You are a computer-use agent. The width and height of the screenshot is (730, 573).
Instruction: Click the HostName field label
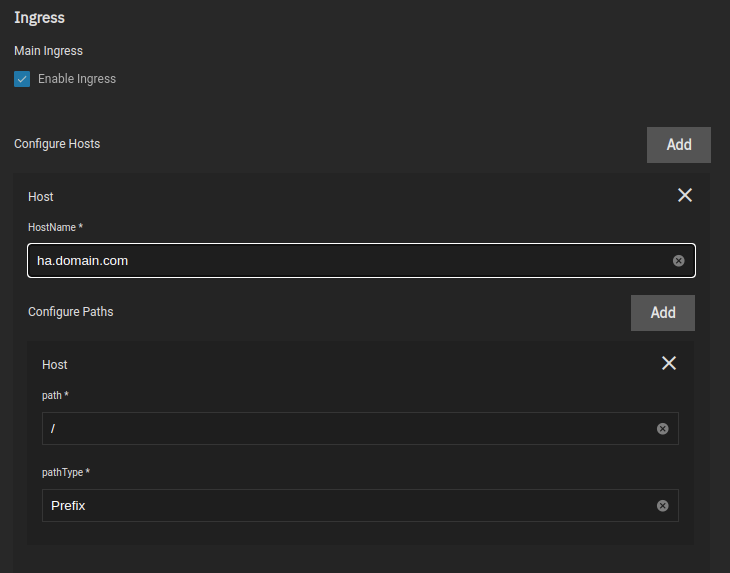55,228
